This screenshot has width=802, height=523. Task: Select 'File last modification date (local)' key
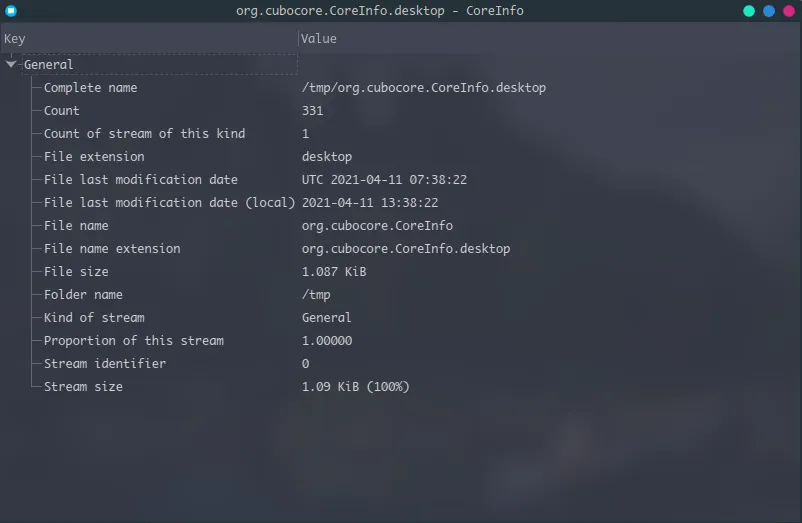coord(169,202)
